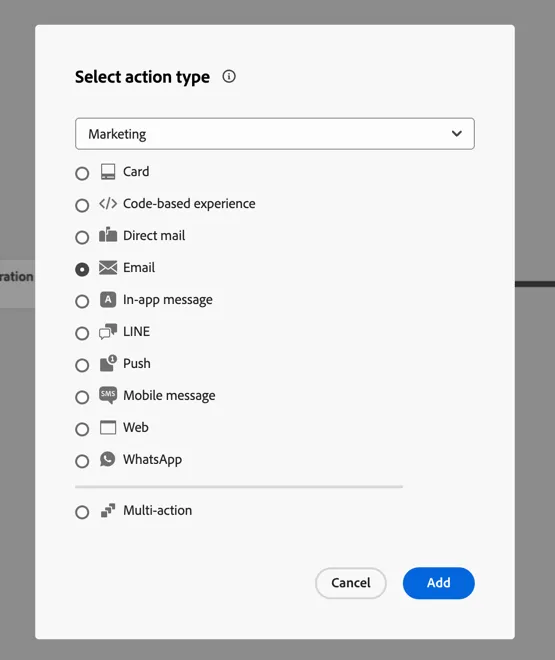This screenshot has height=660, width=555.
Task: Click the LINE chat bubbles icon
Action: point(108,332)
